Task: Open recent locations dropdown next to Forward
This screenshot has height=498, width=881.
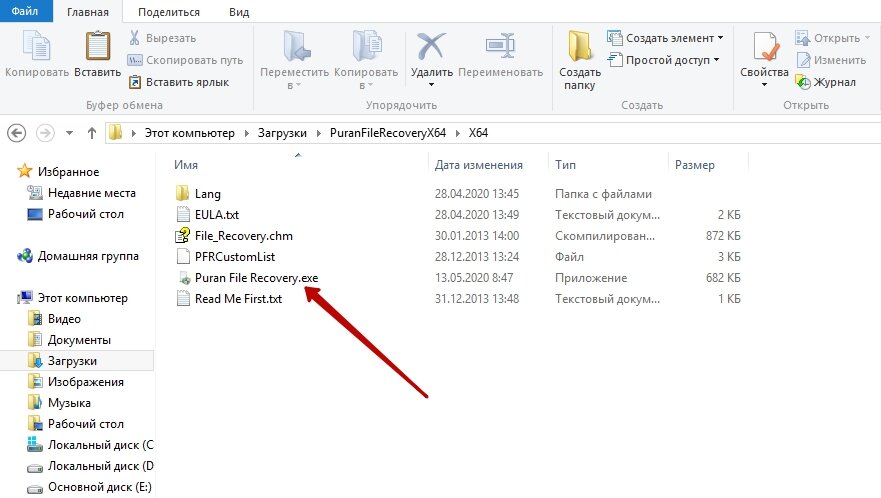Action: (69, 133)
